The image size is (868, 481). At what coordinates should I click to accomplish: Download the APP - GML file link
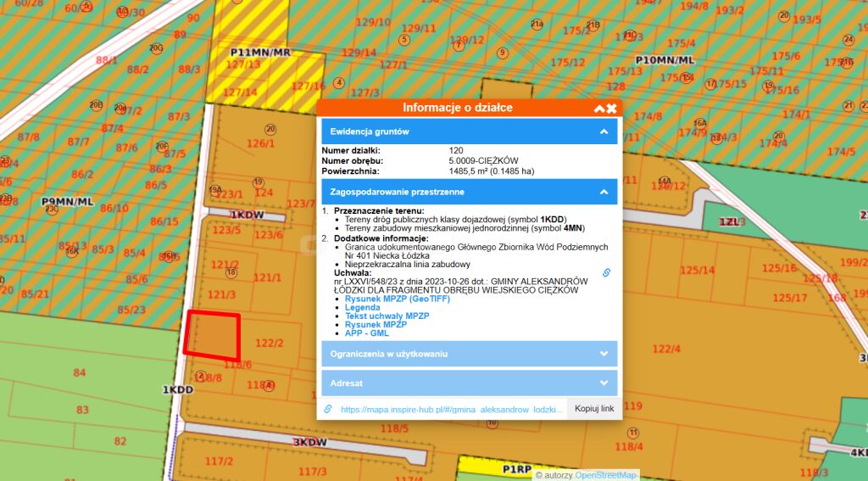tap(369, 333)
